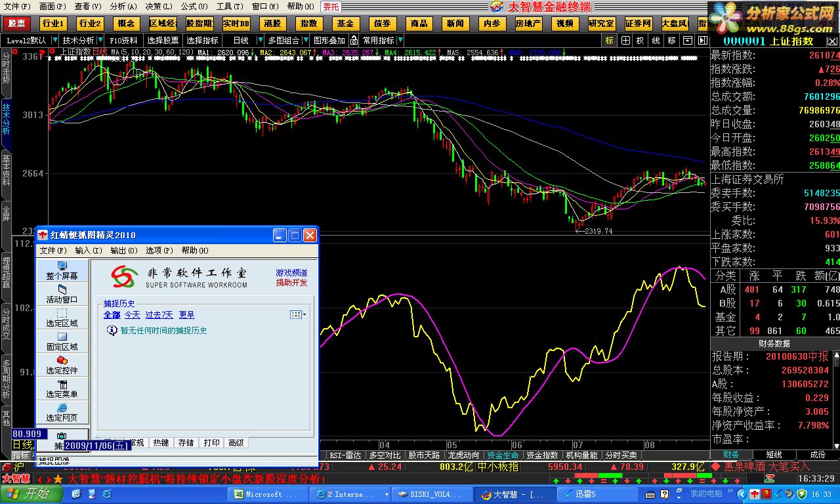Switch to the 资金指数 indicator tab
Viewport: 840px width, 504px height.
[543, 455]
